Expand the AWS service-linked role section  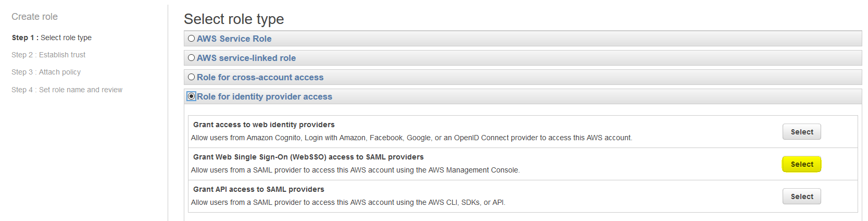pyautogui.click(x=246, y=58)
